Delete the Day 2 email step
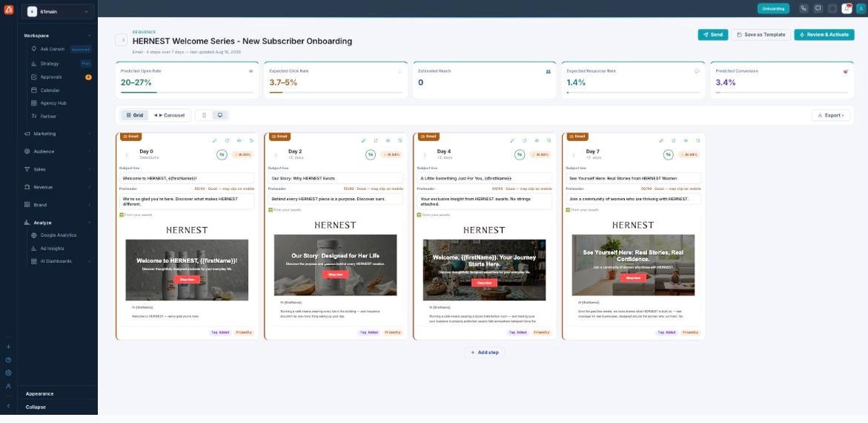Viewport: 868px width, 423px height. 400,141
